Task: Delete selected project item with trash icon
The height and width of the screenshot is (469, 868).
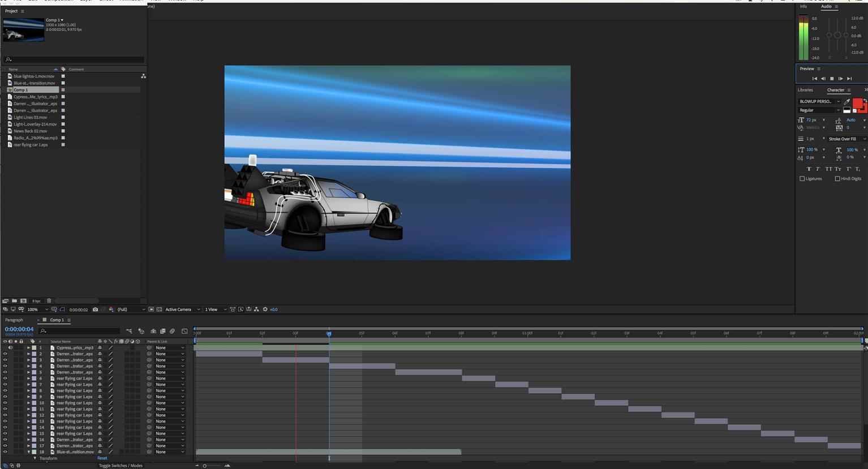Action: [49, 300]
